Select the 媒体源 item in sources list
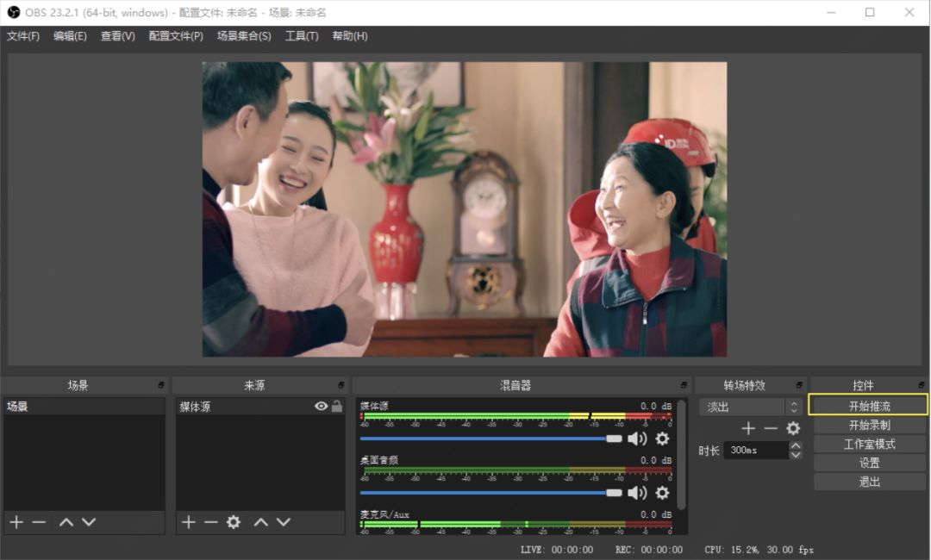The width and height of the screenshot is (931, 560). pos(260,407)
